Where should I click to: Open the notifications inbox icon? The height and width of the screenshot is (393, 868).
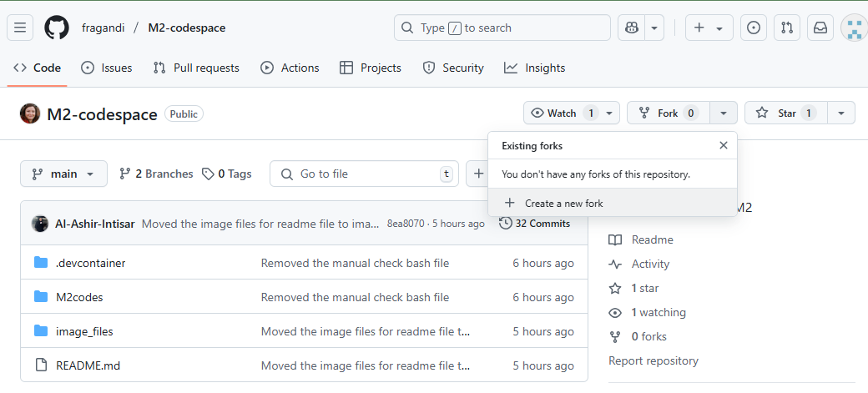pyautogui.click(x=820, y=28)
